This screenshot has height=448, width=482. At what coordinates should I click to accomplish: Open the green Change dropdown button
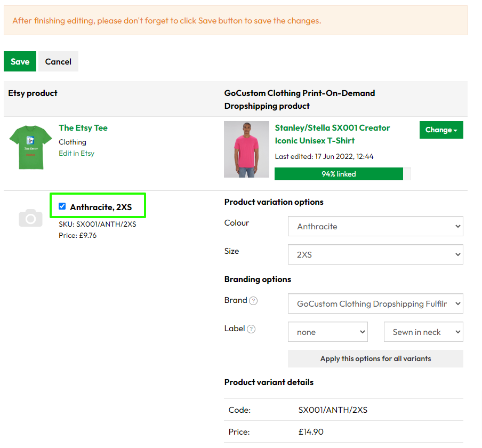[x=441, y=130]
